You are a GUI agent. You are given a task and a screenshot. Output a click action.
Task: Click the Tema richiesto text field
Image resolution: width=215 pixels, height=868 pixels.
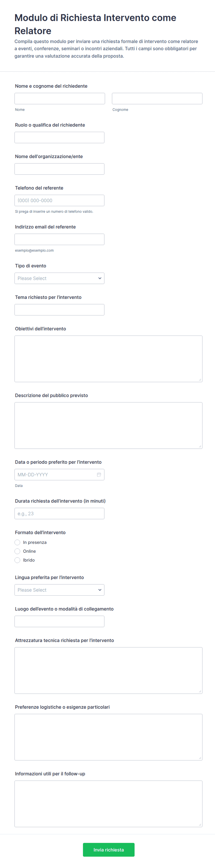point(59,310)
